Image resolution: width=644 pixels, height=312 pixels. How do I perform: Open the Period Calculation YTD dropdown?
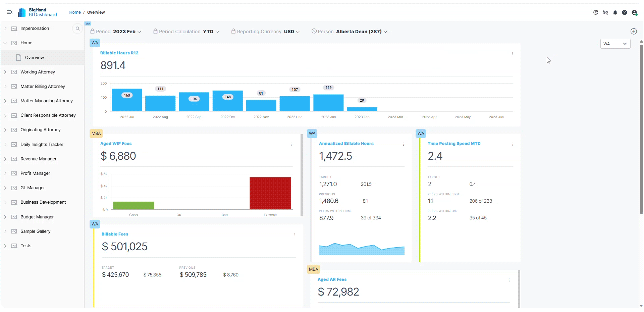pos(211,32)
